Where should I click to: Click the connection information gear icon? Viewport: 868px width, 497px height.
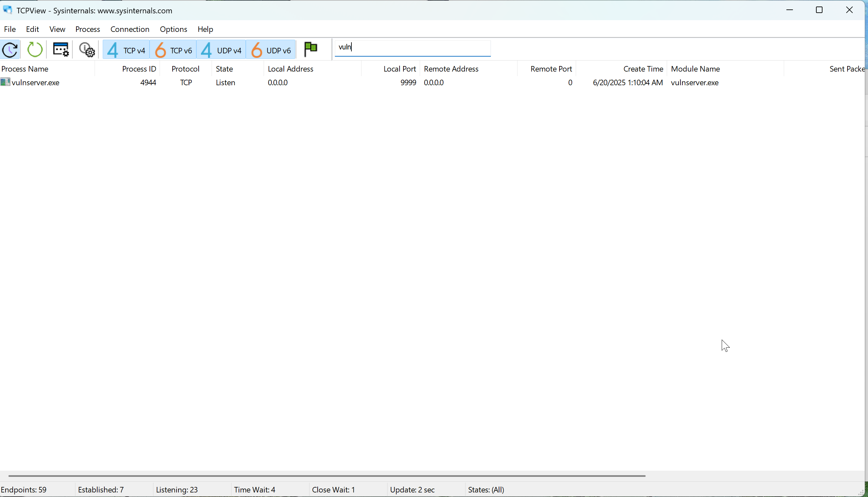[87, 49]
